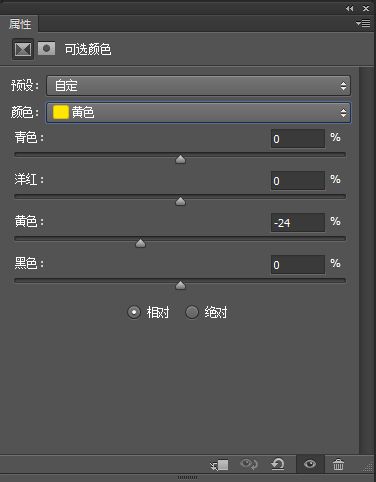Screen dimensions: 376x482
Task: Open the 预设 preset dropdown
Action: tap(198, 86)
